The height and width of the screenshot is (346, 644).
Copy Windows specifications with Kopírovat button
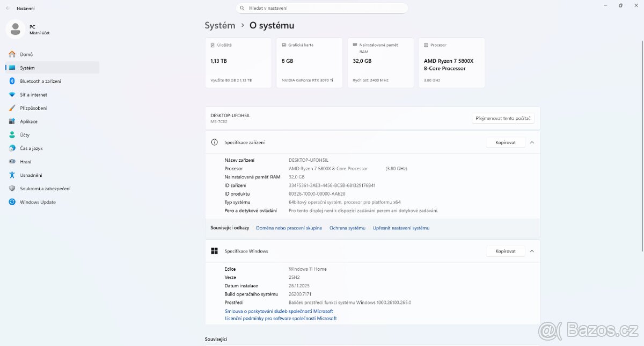click(x=506, y=251)
